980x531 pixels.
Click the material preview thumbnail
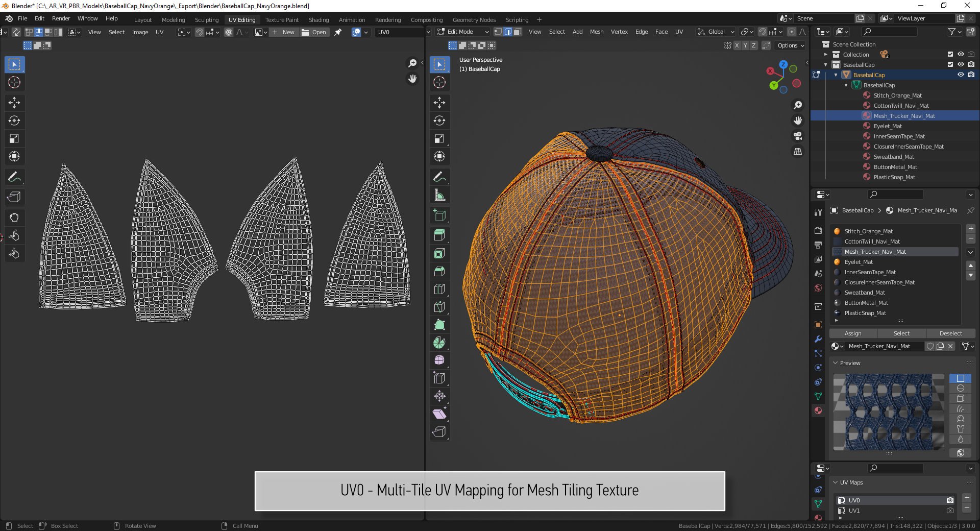pyautogui.click(x=889, y=412)
